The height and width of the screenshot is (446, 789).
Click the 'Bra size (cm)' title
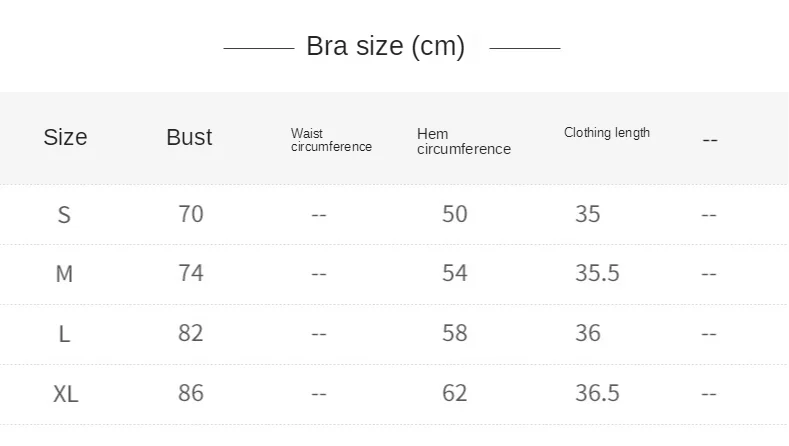385,47
